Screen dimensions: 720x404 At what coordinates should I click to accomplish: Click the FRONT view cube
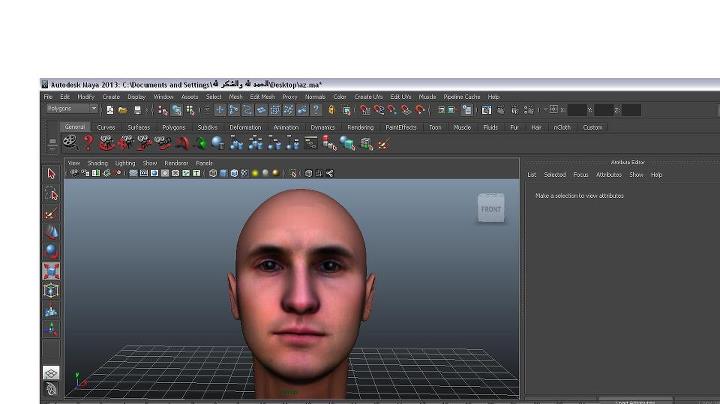491,209
